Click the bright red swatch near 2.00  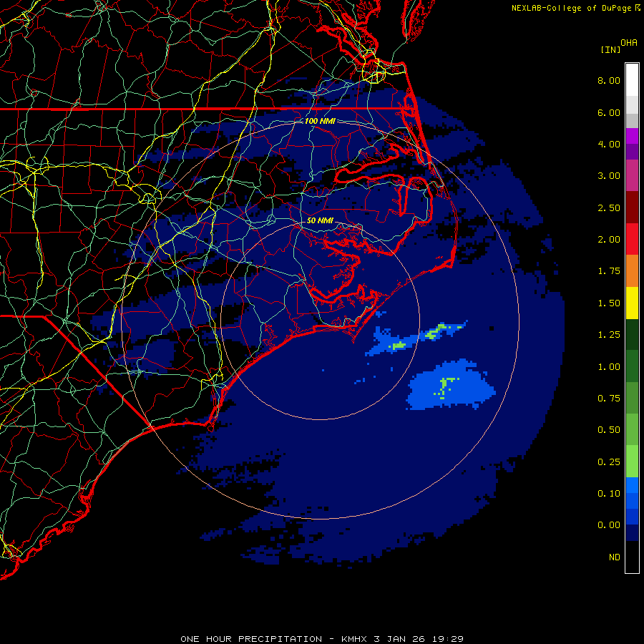pos(632,240)
